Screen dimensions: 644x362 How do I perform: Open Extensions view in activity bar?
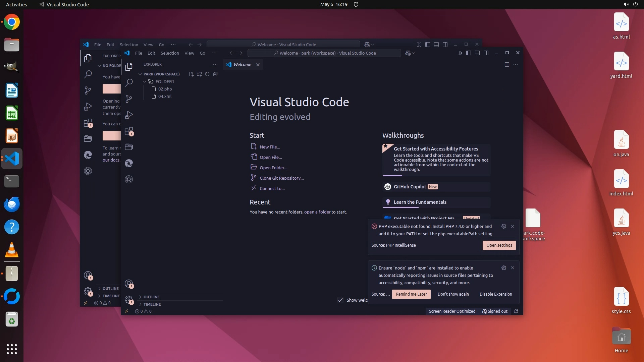[129, 131]
